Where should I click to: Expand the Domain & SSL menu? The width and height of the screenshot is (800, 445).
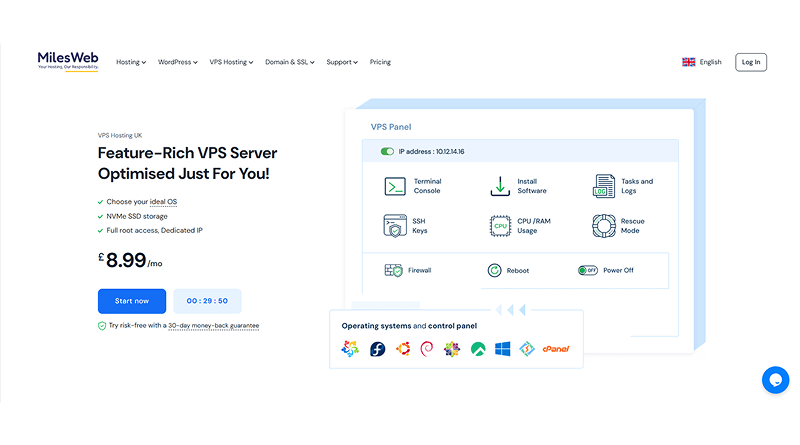290,62
